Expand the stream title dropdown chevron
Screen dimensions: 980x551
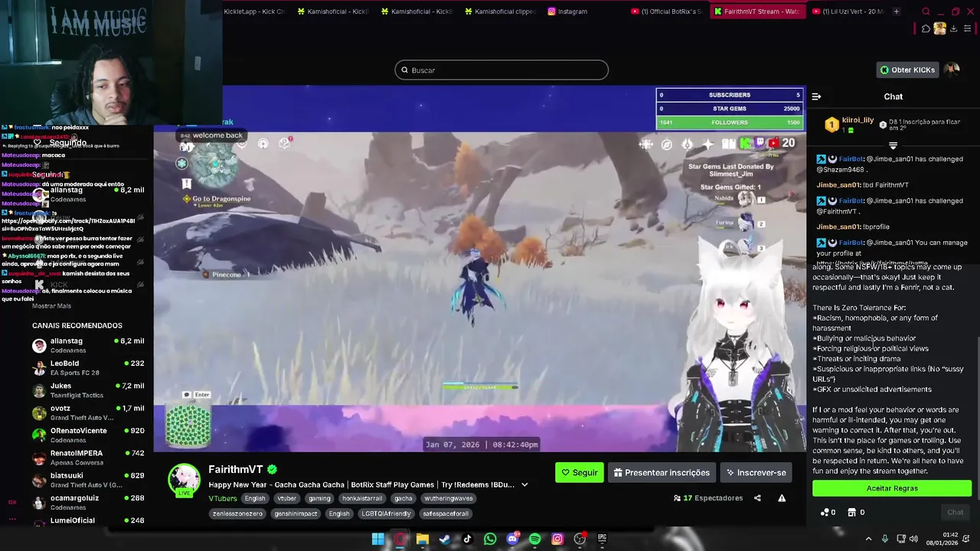pyautogui.click(x=524, y=484)
